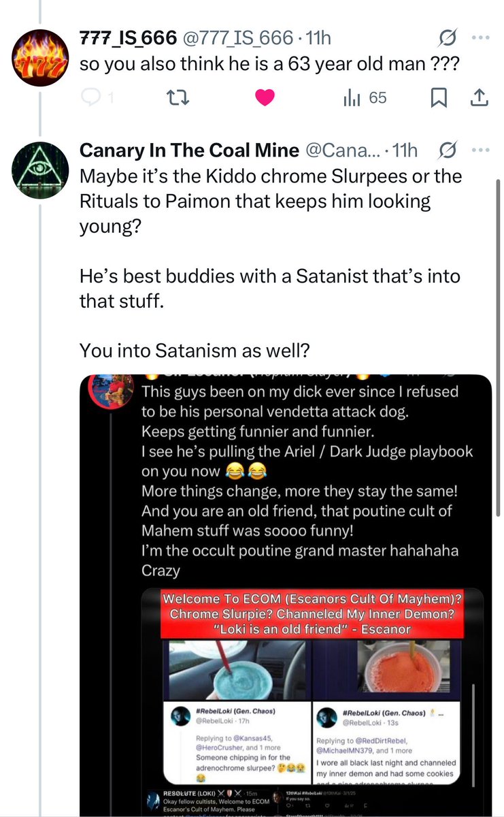Open more options for Canary tweet
504x817 pixels.
(480, 150)
